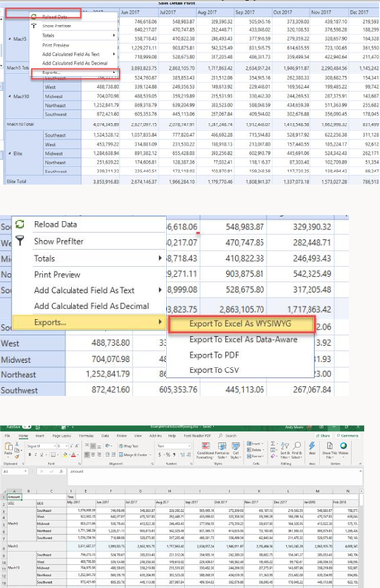Collapse the Mach10 row group
Viewport: 380px width, 588px height.
click(x=10, y=96)
